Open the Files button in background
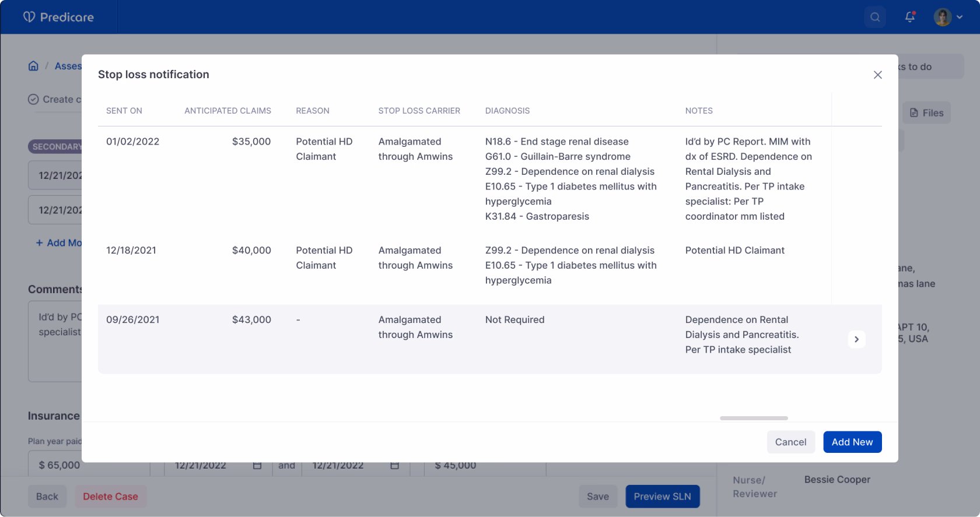980x517 pixels. [x=927, y=113]
